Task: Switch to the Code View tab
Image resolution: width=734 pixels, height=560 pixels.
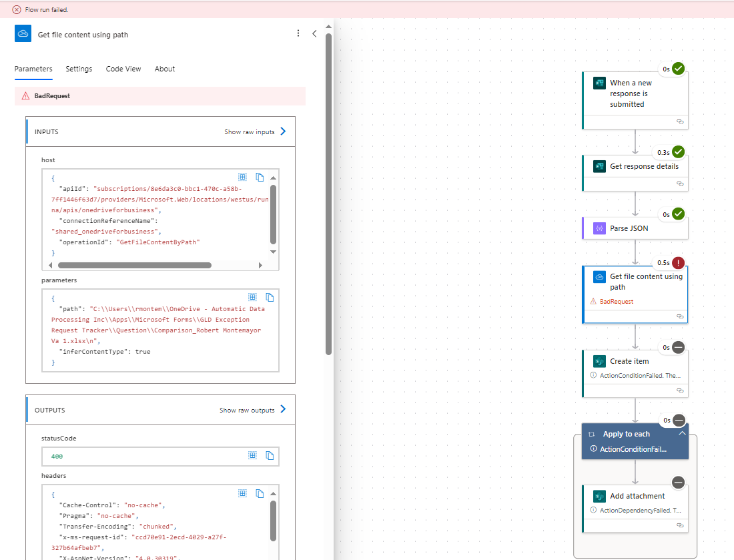Action: click(x=123, y=69)
